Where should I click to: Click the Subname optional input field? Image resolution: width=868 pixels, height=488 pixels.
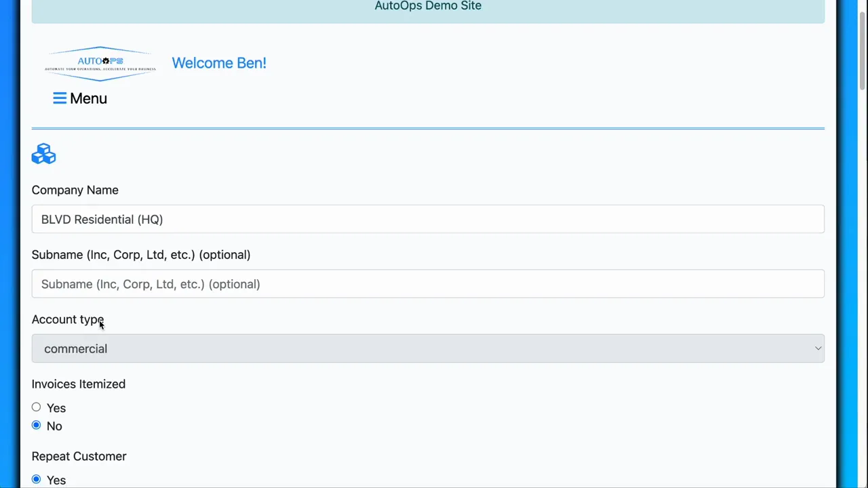click(427, 284)
